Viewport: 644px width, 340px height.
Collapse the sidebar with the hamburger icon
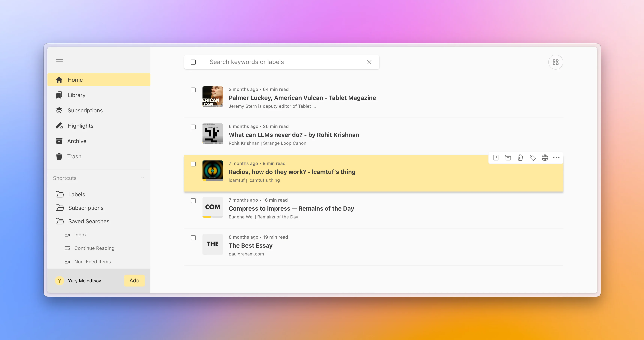pos(60,62)
